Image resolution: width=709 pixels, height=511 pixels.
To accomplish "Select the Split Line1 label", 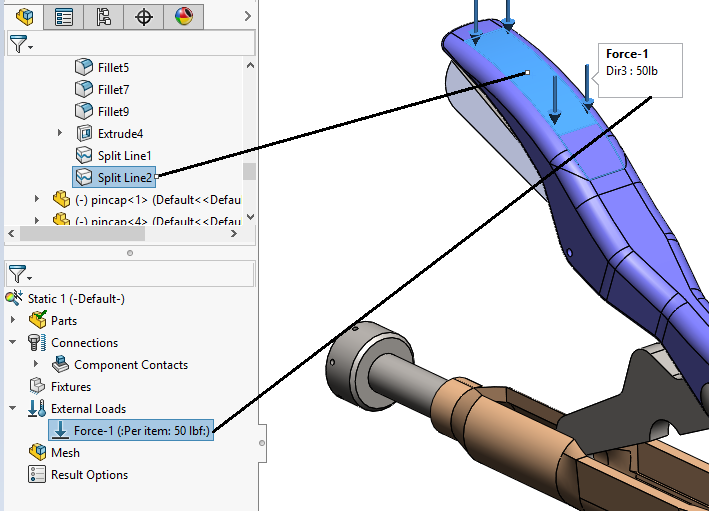I will click(x=124, y=156).
